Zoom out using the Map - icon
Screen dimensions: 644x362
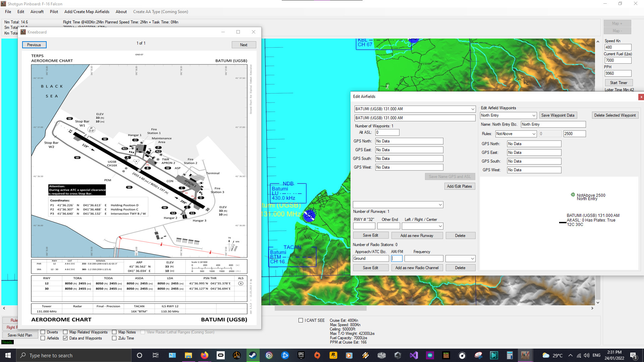click(617, 31)
